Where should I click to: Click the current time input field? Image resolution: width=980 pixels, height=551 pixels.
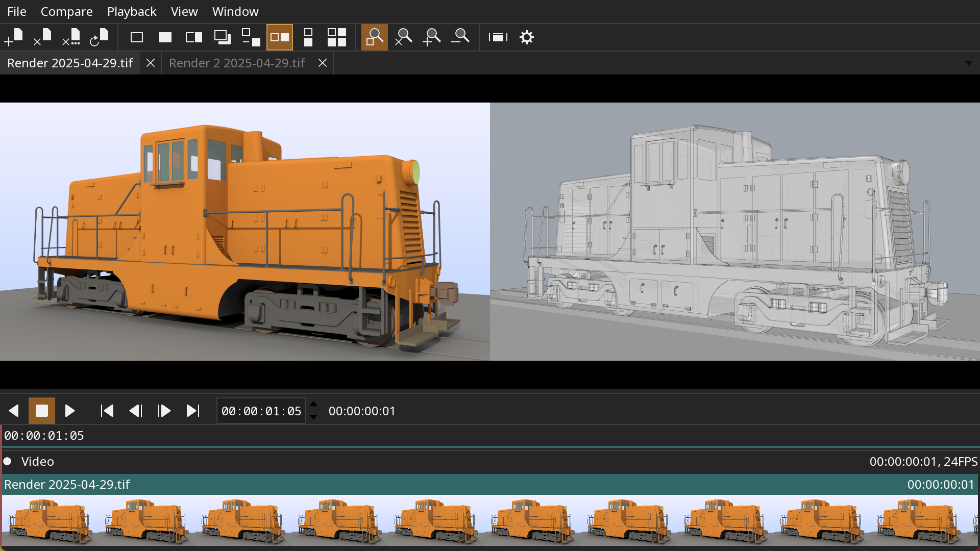coord(261,411)
